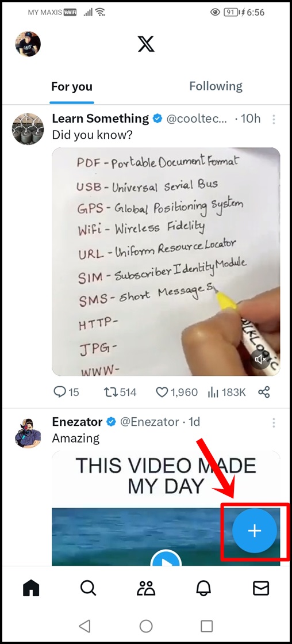Open profile avatar in top left corner
Viewport: 292px width, 644px height.
point(28,44)
